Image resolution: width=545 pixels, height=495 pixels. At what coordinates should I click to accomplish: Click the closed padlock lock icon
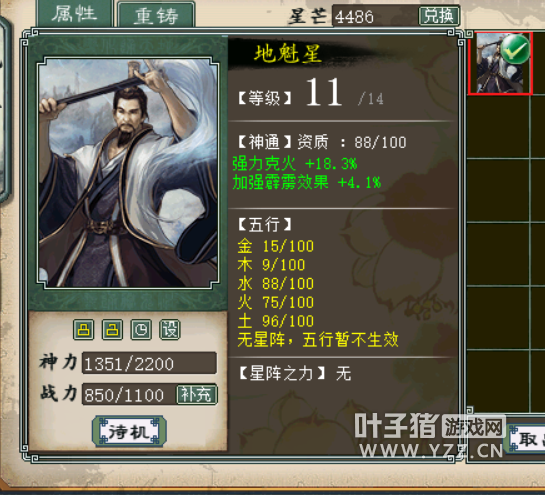point(83,329)
